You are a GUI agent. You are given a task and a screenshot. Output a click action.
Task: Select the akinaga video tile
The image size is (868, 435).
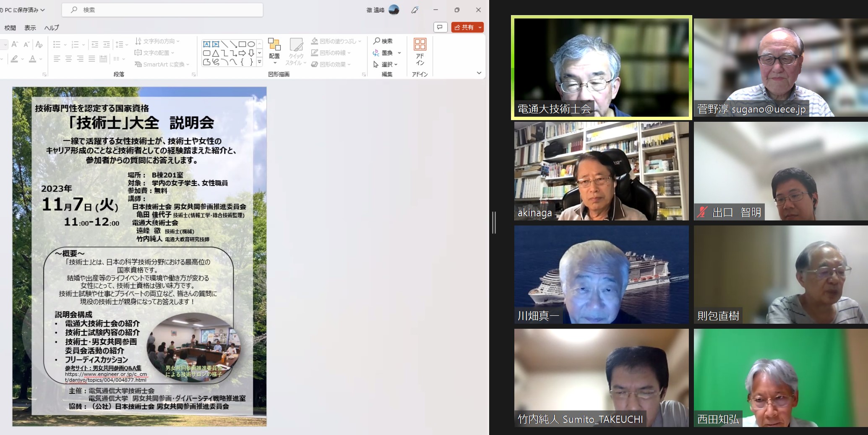coord(602,171)
